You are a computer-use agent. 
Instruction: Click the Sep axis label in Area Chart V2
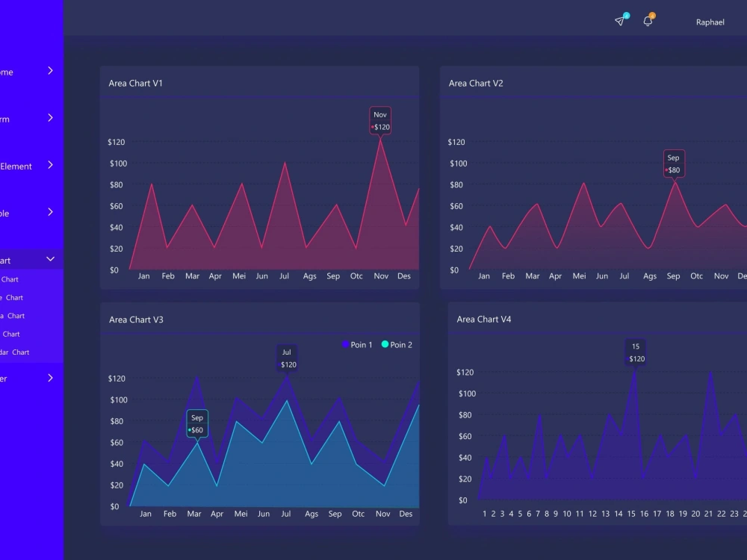[673, 276]
